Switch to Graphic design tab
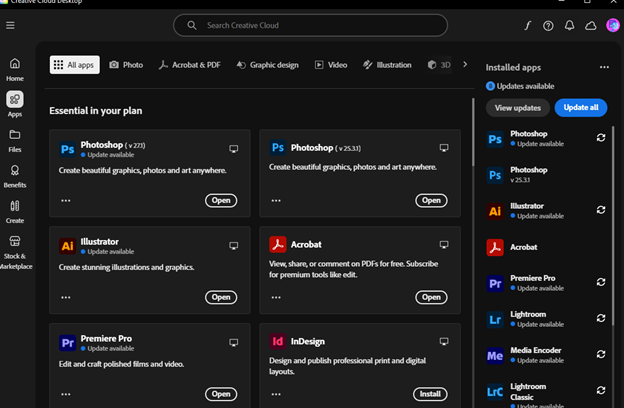The image size is (624, 408). (267, 65)
